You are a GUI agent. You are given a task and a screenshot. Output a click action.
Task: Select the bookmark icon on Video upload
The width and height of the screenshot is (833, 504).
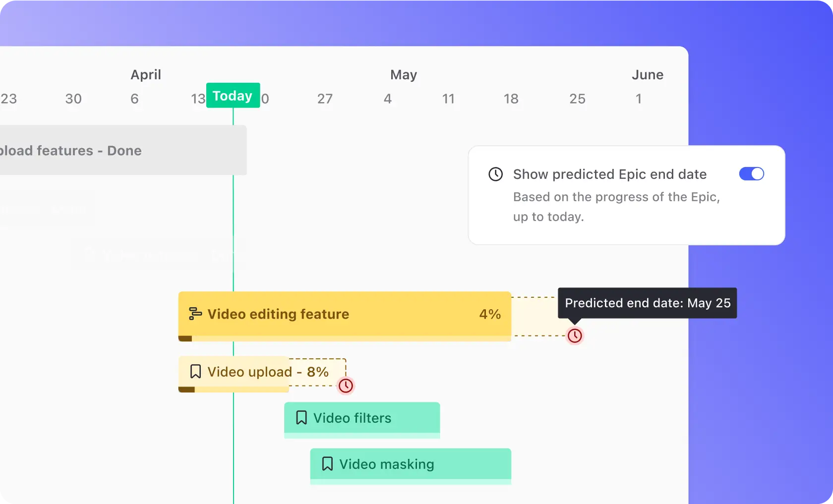(195, 372)
